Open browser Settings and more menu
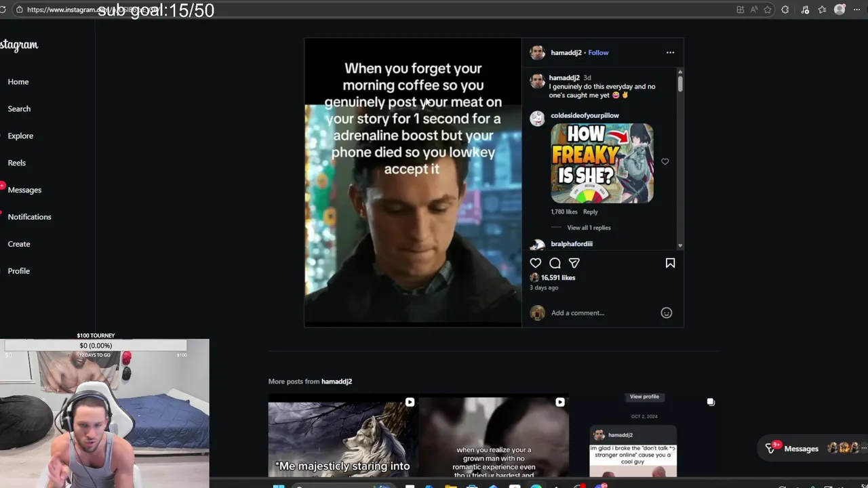The height and width of the screenshot is (488, 868). (x=856, y=9)
